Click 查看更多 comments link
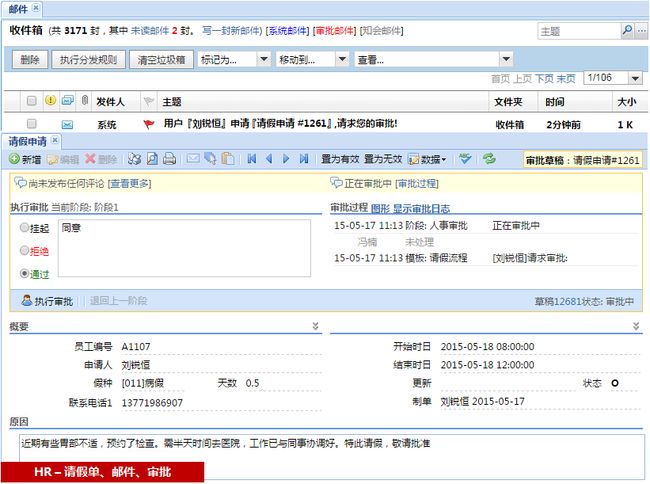650x484 pixels. [129, 183]
